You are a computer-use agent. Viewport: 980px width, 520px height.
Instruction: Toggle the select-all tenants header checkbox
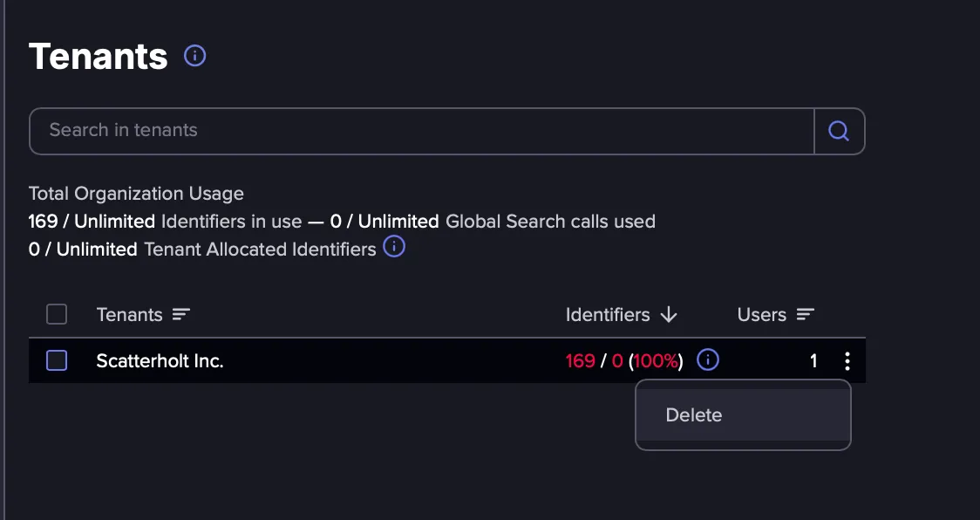[57, 314]
